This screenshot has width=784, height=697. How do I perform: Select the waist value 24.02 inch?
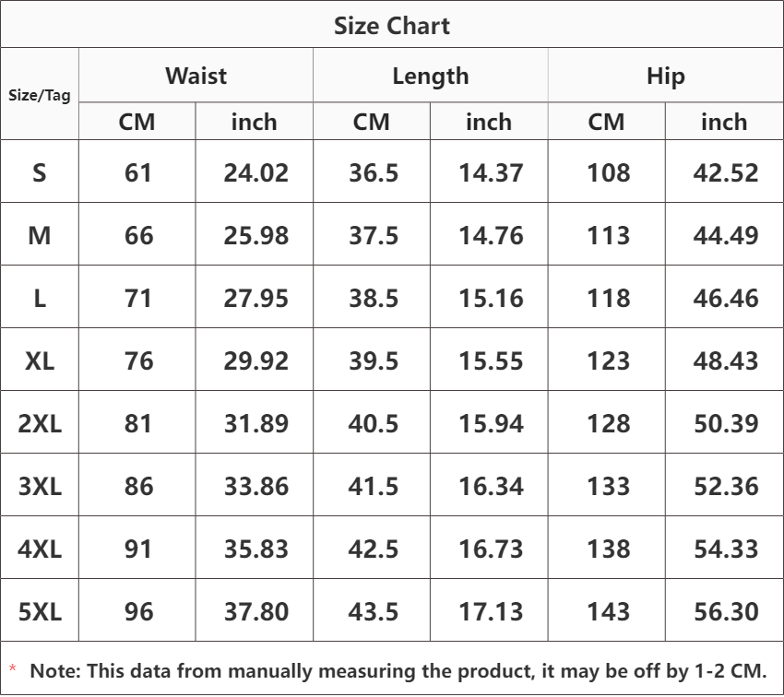click(256, 173)
